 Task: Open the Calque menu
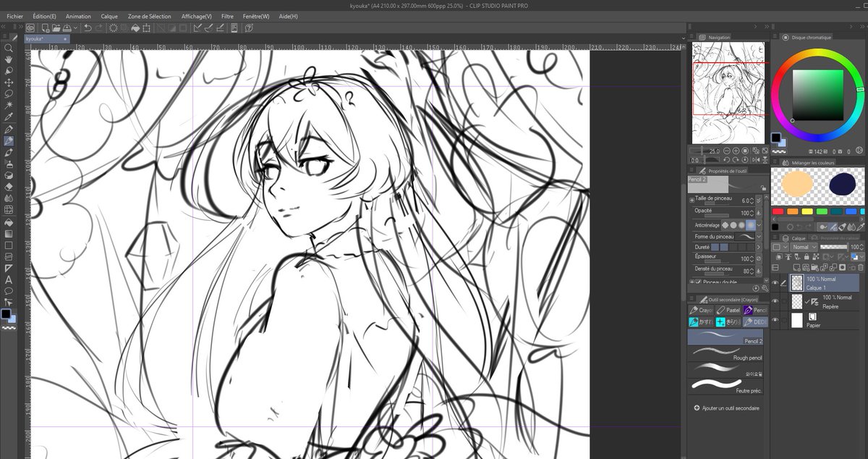click(109, 16)
